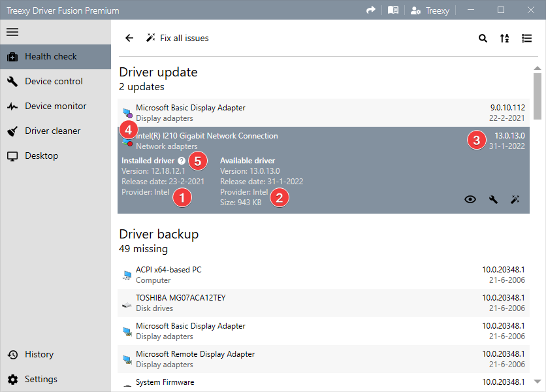Viewport: 546px width, 392px height.
Task: Open Desktop section in sidebar
Action: point(56,155)
